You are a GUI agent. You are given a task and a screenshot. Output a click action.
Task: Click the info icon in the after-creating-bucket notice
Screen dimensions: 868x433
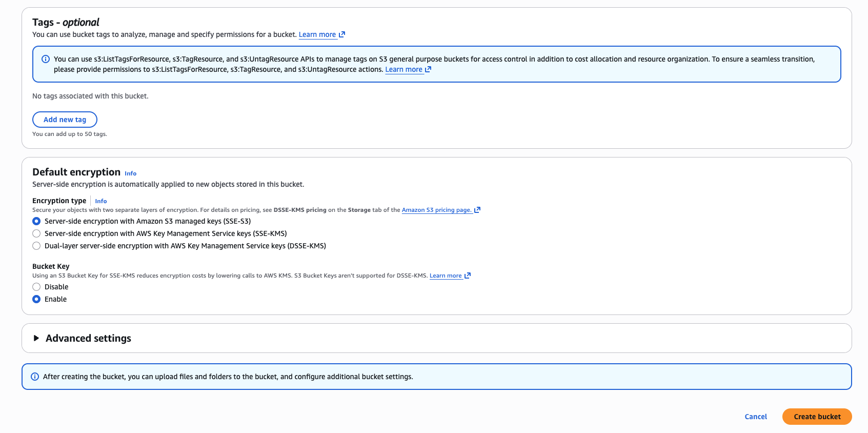click(35, 377)
